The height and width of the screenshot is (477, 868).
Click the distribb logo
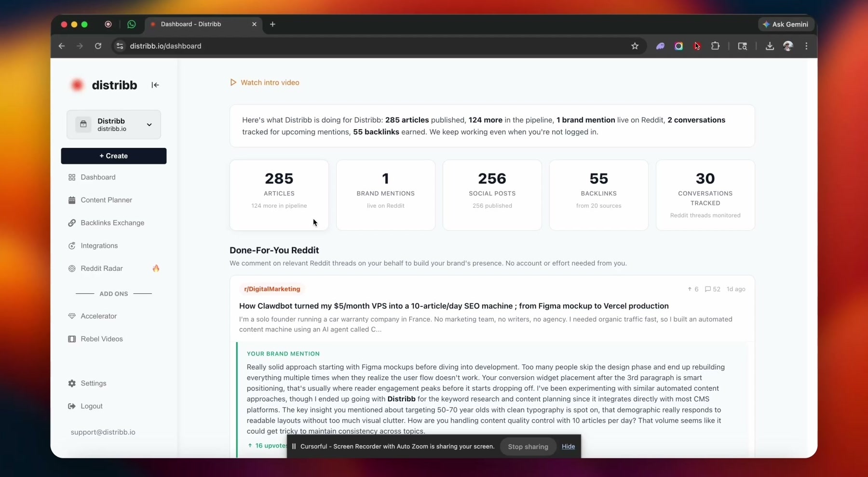104,85
